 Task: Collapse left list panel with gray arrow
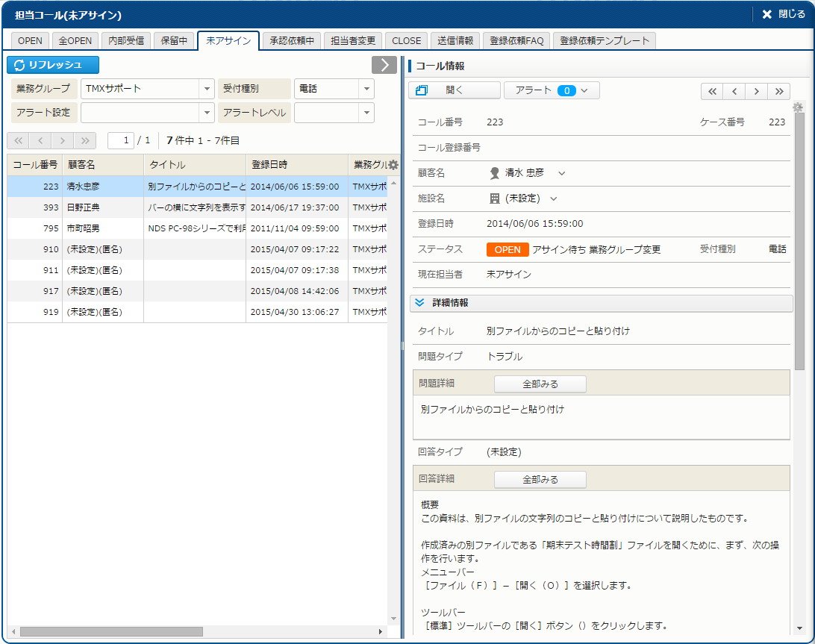(384, 65)
